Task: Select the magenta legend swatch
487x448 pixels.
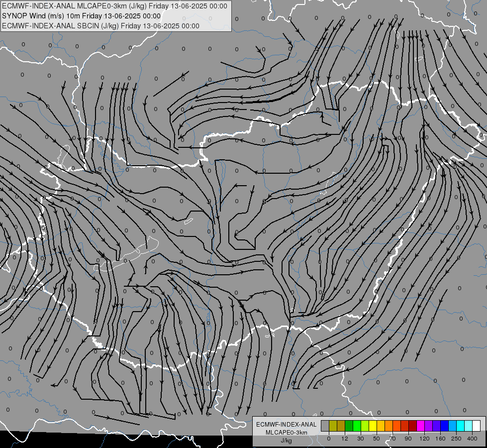Action: click(420, 426)
